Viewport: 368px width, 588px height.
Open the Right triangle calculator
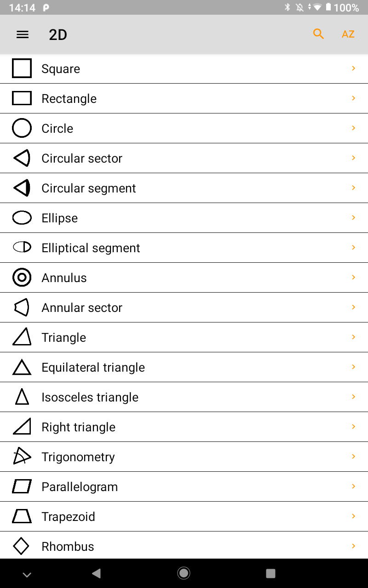[78, 427]
